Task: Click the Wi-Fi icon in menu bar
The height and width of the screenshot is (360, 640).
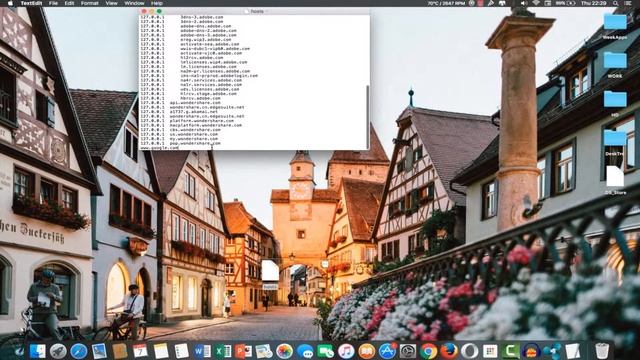Action: pyautogui.click(x=536, y=3)
